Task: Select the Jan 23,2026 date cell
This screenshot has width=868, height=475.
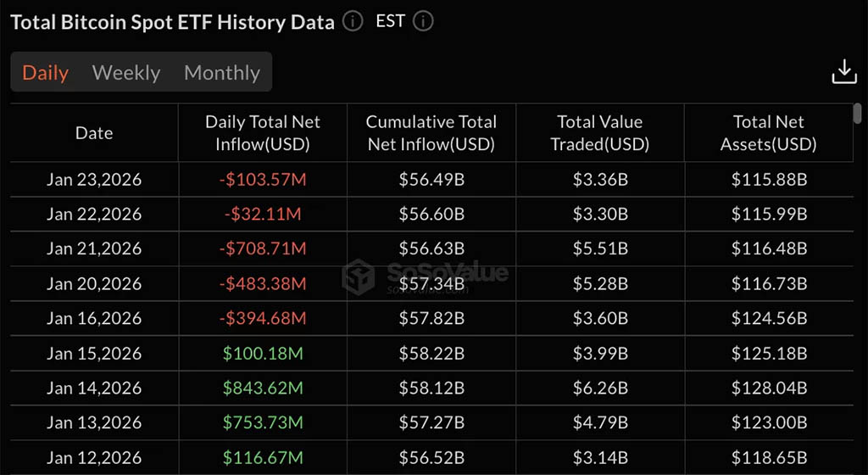Action: (x=94, y=180)
